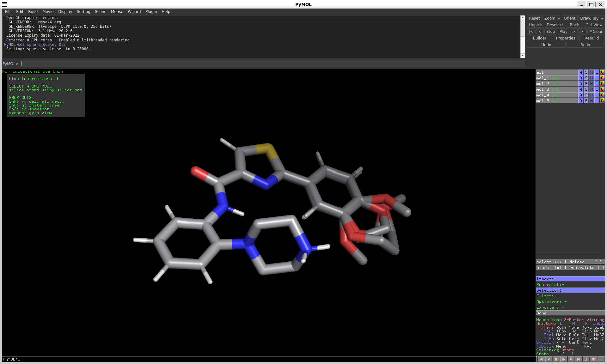Expand the Filter section
This screenshot has width=607, height=364.
570,296
